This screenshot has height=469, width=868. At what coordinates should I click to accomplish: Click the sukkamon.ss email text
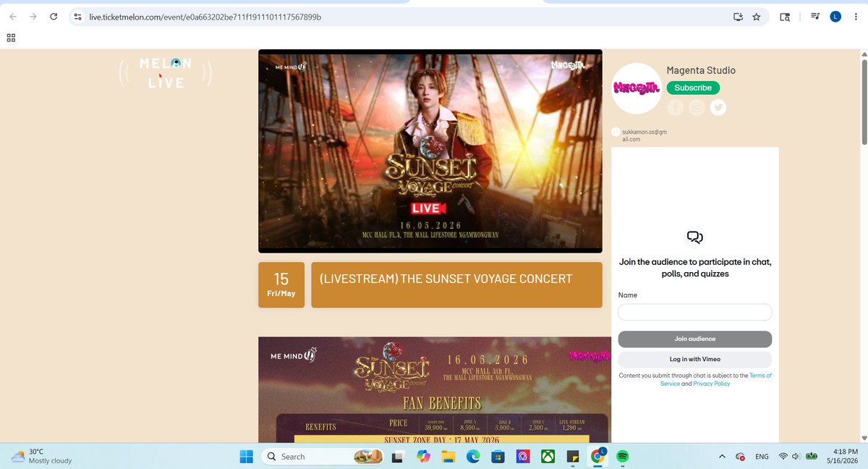644,135
